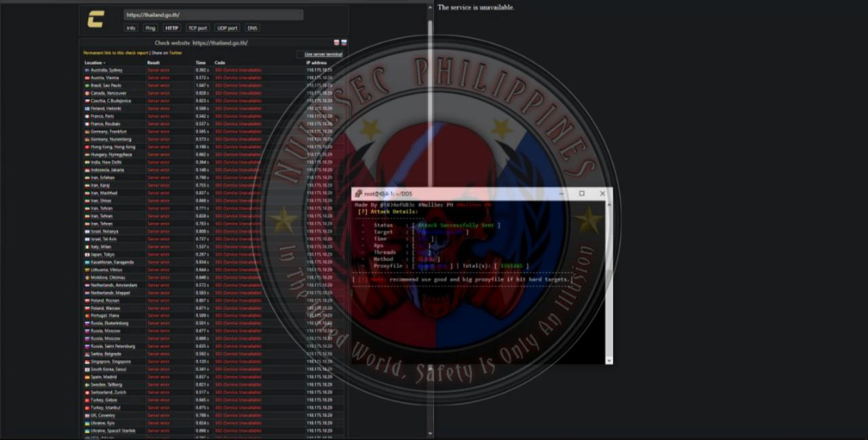Screen dimensions: 868x440
Task: Click the Server error result for Israel, Netanya
Action: pos(158,231)
